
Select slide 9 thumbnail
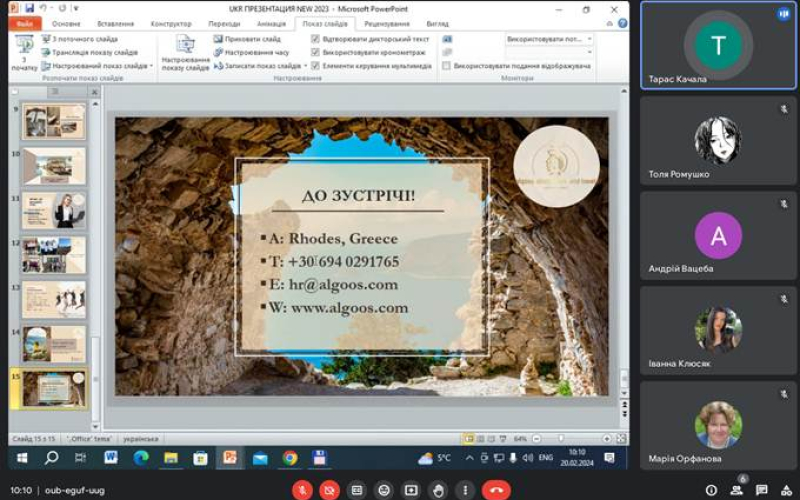(x=54, y=121)
